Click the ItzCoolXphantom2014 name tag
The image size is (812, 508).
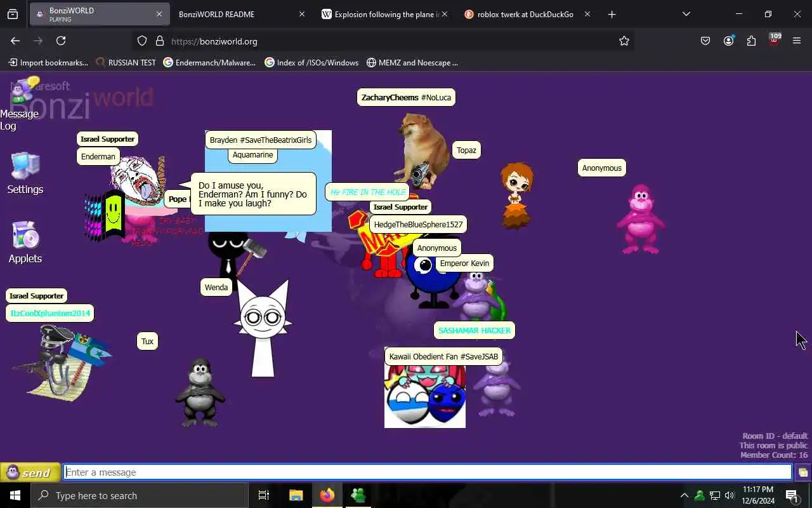(x=50, y=313)
